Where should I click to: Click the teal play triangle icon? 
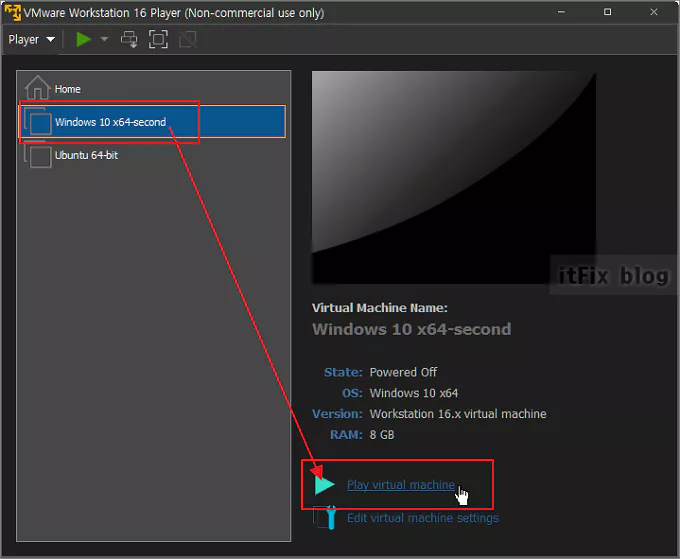pyautogui.click(x=324, y=484)
